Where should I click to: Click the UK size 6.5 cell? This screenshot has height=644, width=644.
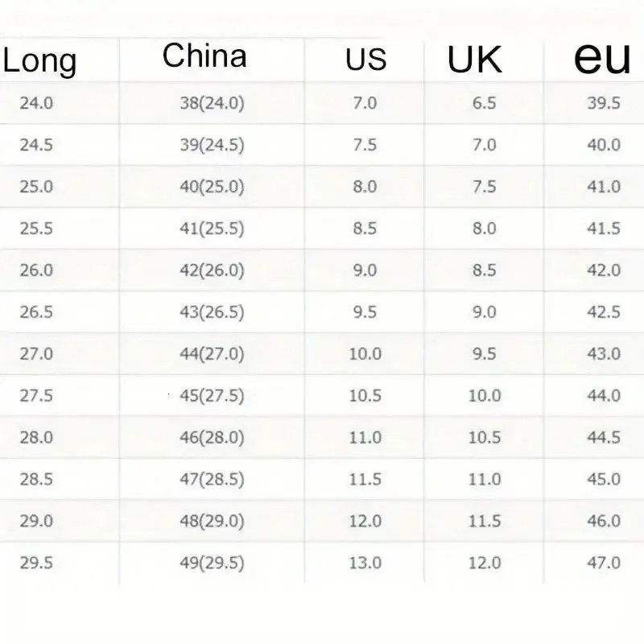[484, 103]
